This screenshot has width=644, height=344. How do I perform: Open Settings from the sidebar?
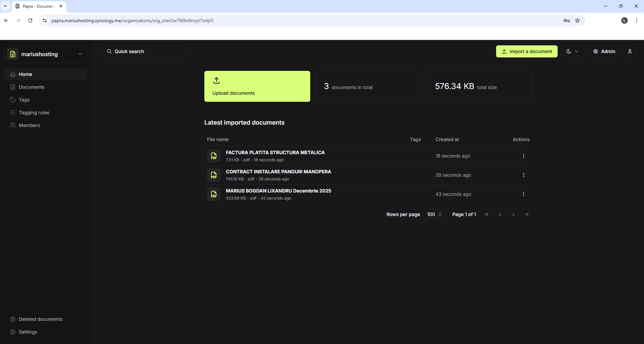28,332
